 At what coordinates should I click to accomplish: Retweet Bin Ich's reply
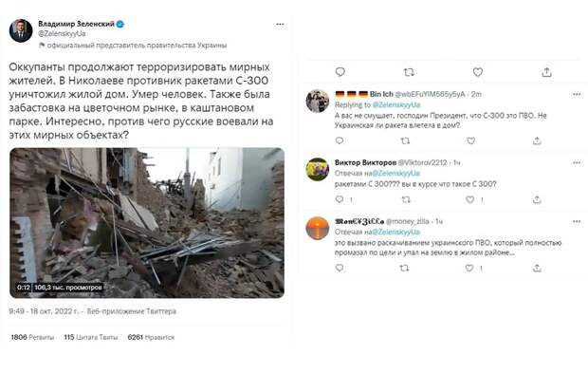coord(405,140)
